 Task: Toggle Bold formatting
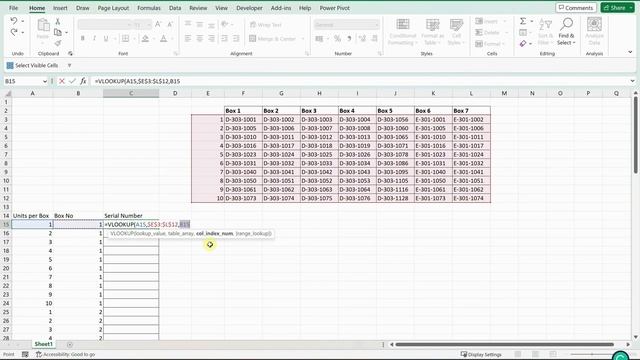coord(83,39)
